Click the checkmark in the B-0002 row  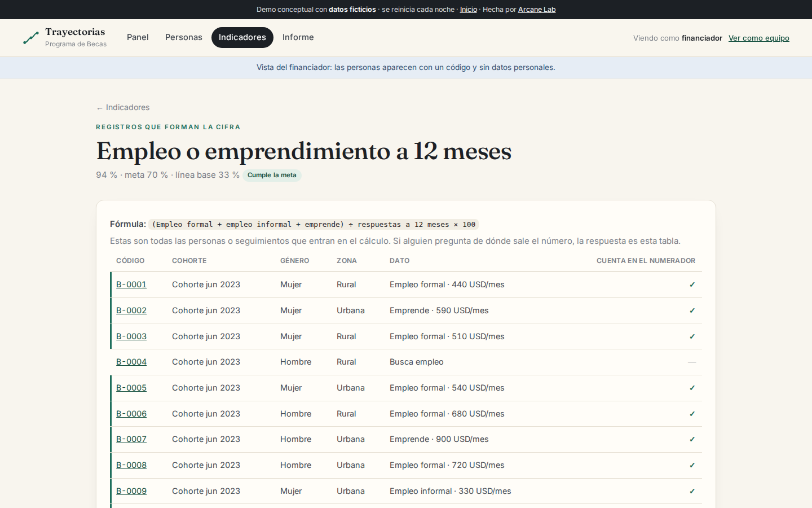(692, 310)
